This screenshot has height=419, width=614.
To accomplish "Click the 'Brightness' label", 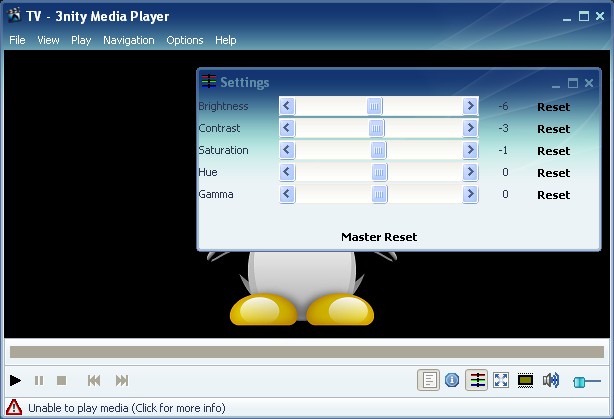I will pyautogui.click(x=223, y=106).
